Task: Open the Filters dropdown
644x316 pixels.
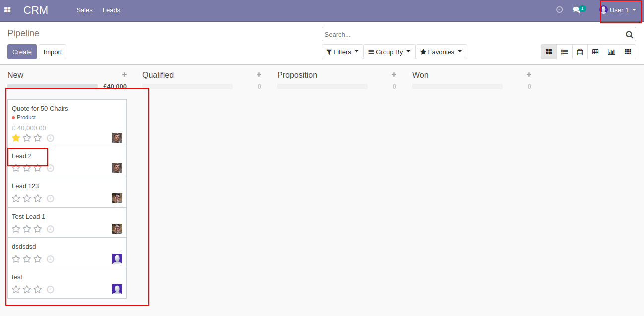Action: click(x=342, y=52)
